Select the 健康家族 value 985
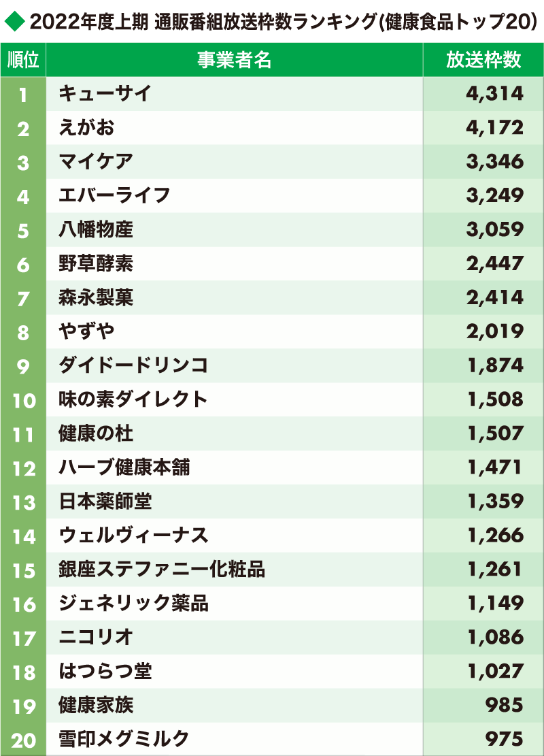The image size is (544, 756). pos(504,705)
